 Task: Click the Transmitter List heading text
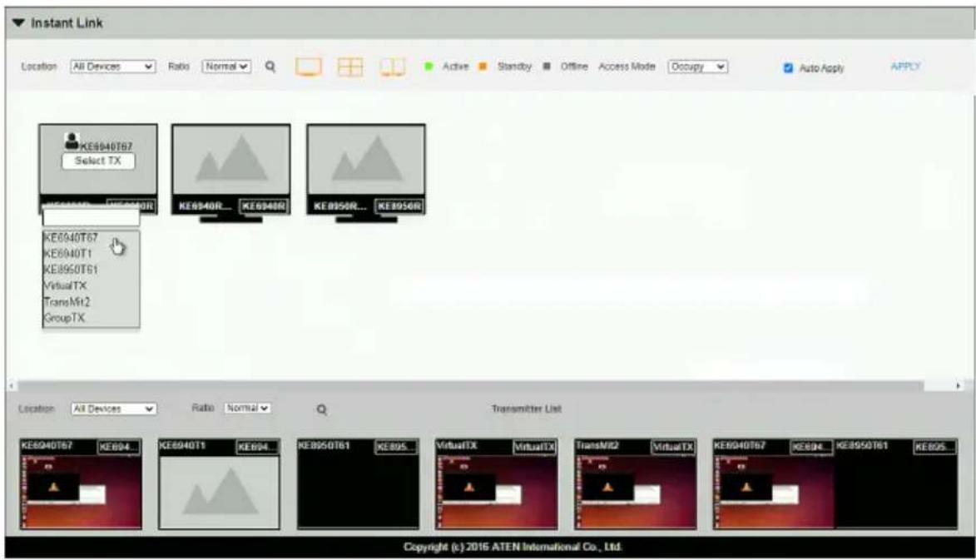tap(527, 409)
